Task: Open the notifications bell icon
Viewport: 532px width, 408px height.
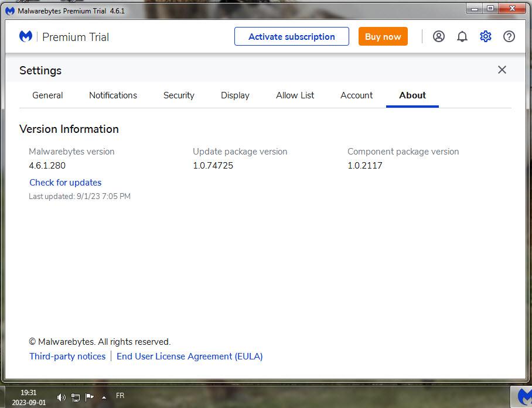Action: click(462, 36)
